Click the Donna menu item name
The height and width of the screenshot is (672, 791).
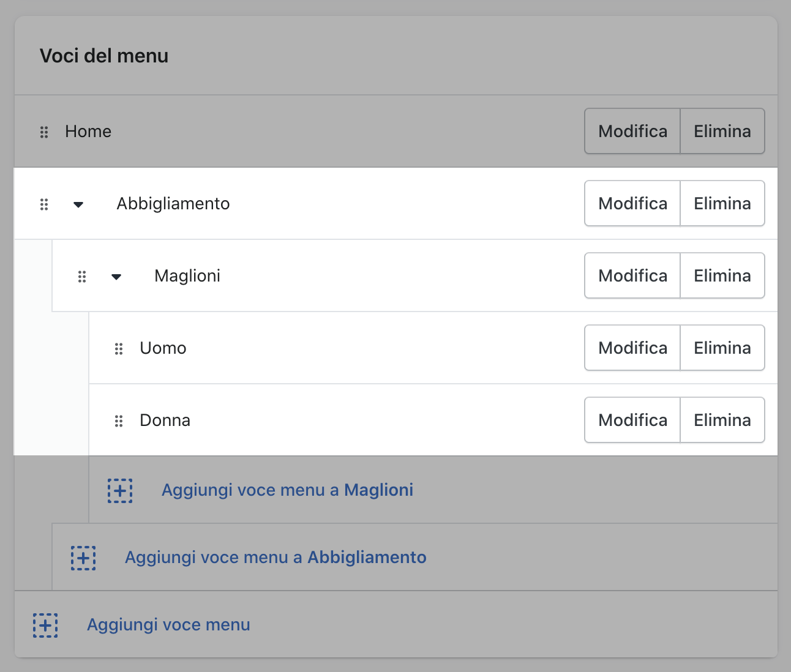pyautogui.click(x=165, y=420)
